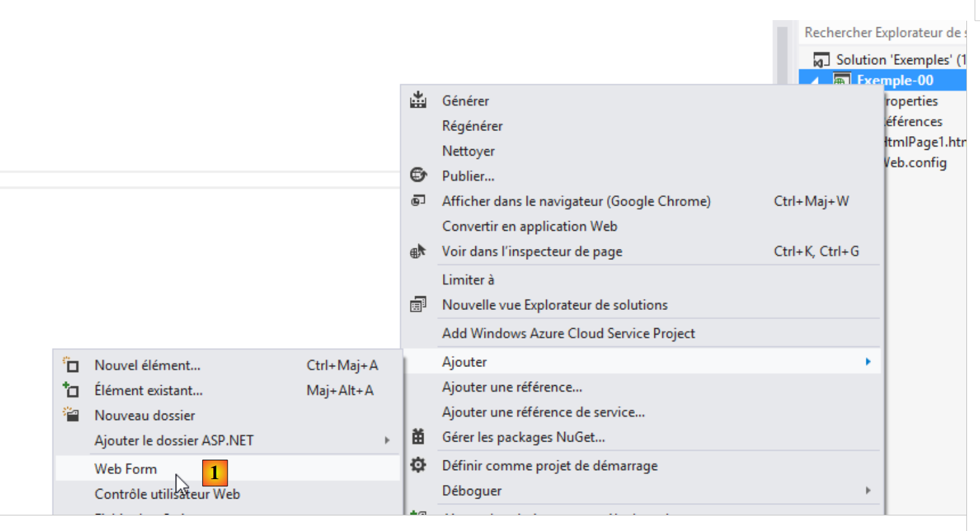The image size is (980, 531).
Task: Collapse the Exemple-00 project node
Action: click(815, 81)
